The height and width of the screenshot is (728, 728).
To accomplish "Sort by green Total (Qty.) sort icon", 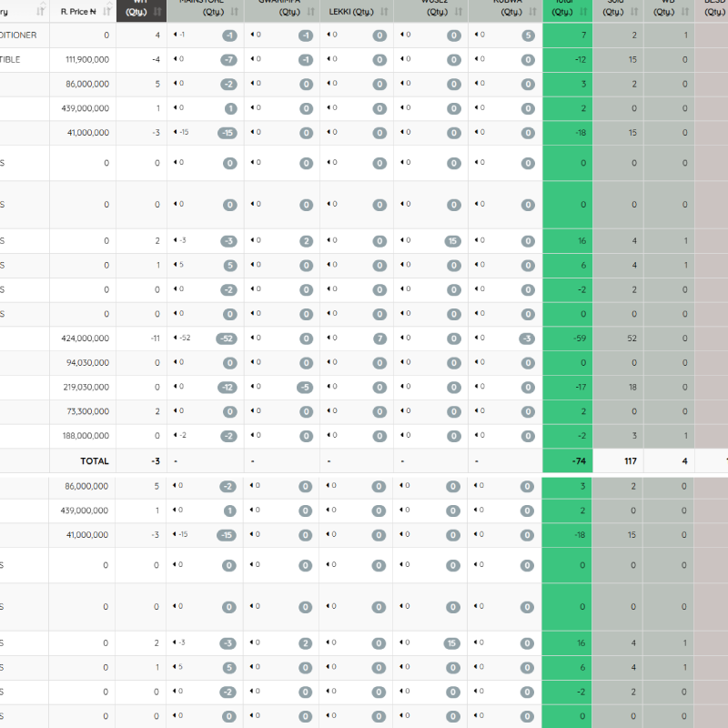I will pos(583,12).
